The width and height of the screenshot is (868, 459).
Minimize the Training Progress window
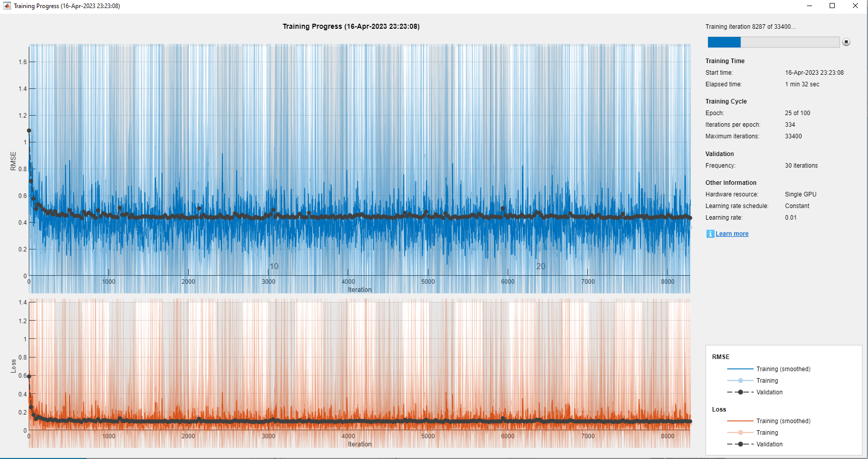coord(809,6)
